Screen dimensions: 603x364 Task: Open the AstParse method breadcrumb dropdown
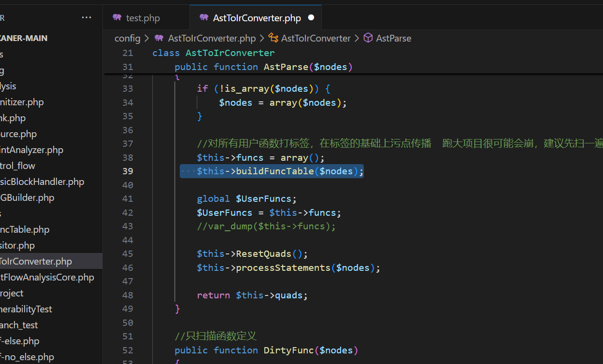coord(393,38)
